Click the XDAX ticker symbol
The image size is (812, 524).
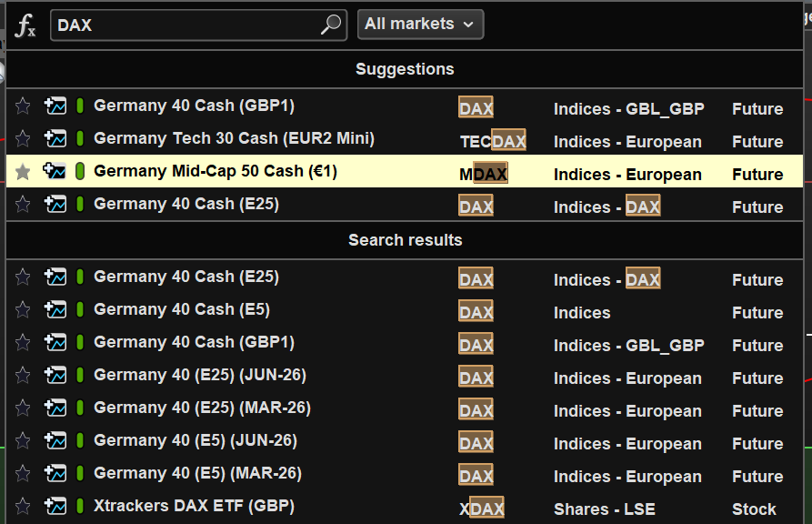point(482,509)
